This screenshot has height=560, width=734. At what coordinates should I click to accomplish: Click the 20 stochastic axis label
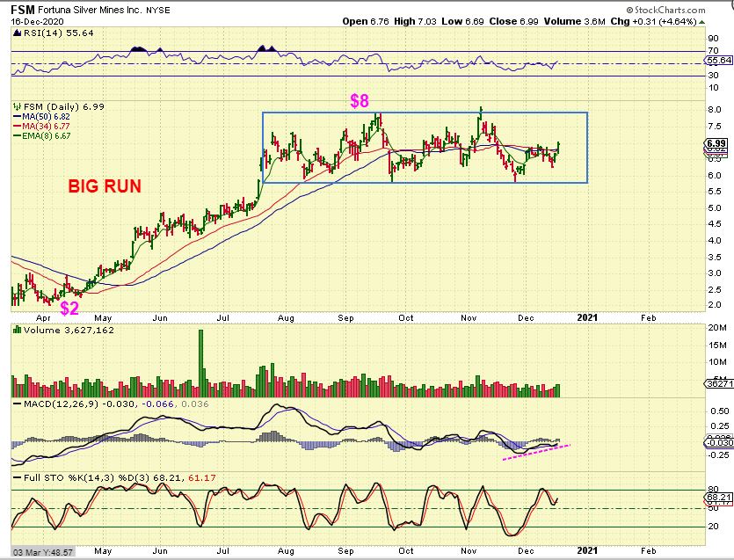tap(714, 527)
